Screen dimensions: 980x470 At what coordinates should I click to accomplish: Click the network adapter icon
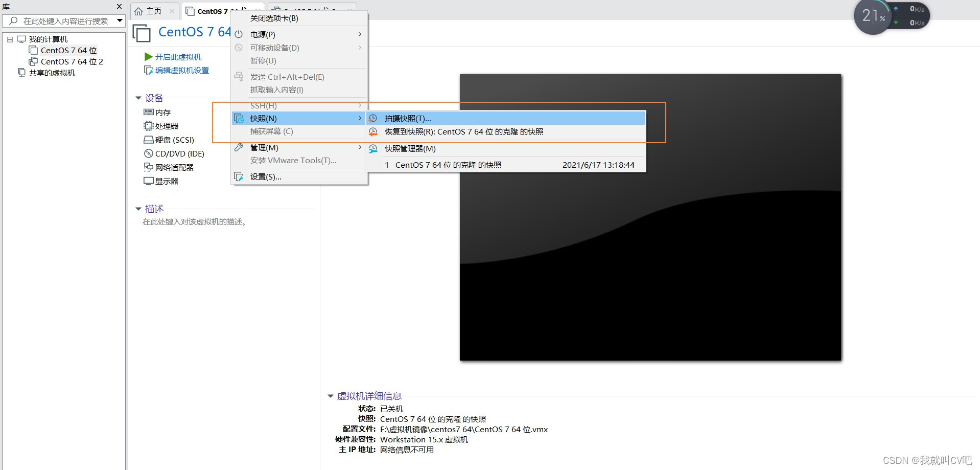149,167
